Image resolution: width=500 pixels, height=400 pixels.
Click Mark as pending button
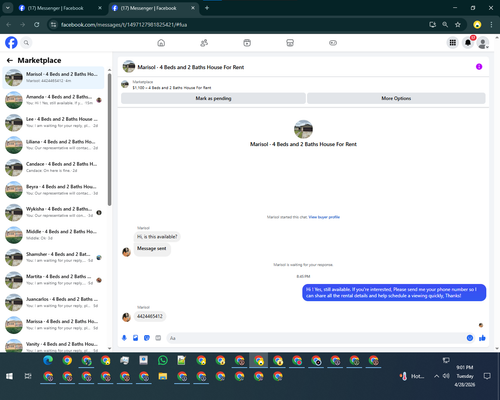[213, 98]
